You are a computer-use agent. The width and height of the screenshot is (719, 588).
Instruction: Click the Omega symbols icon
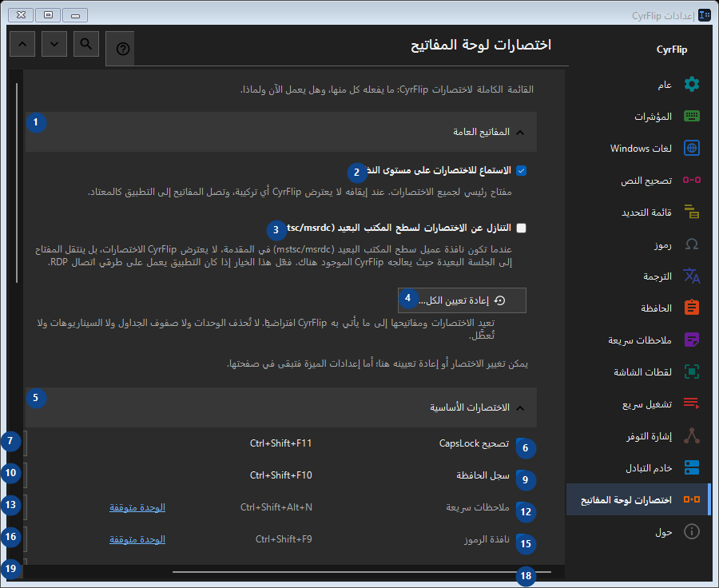(x=692, y=244)
